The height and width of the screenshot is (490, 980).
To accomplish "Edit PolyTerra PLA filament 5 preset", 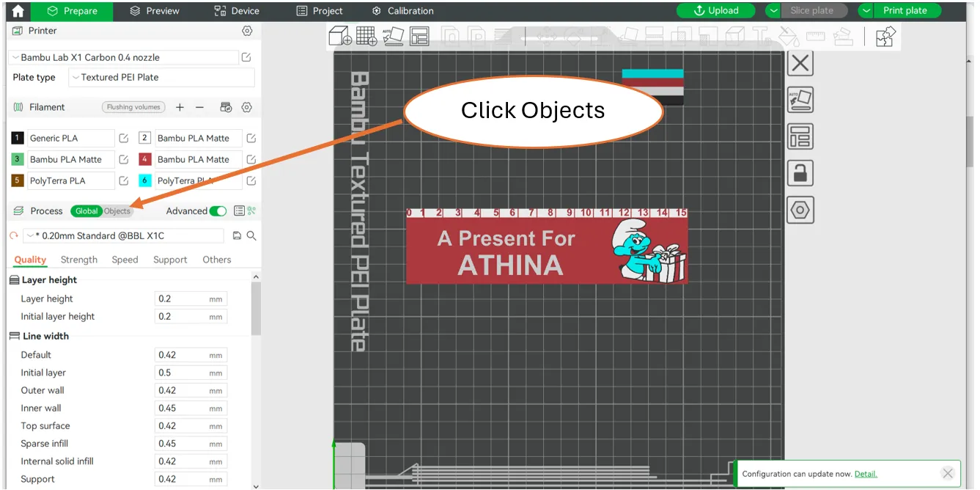I will [124, 180].
